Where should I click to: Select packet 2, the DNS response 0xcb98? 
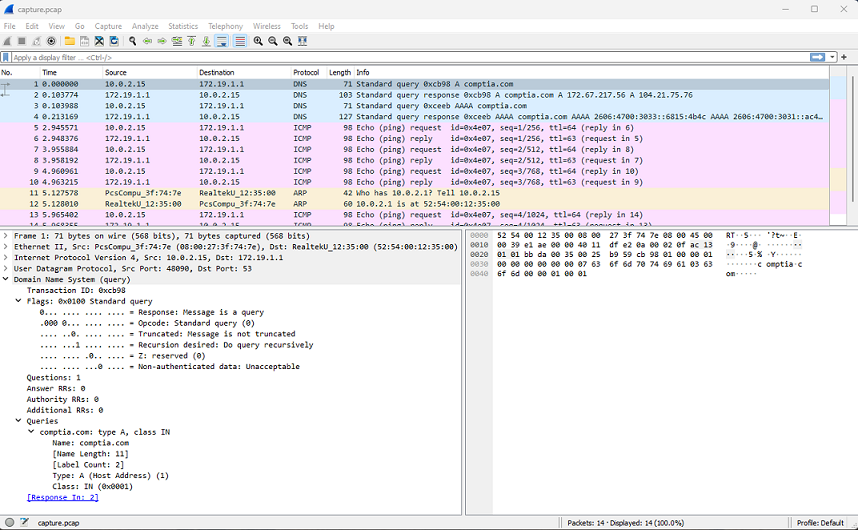click(415, 95)
